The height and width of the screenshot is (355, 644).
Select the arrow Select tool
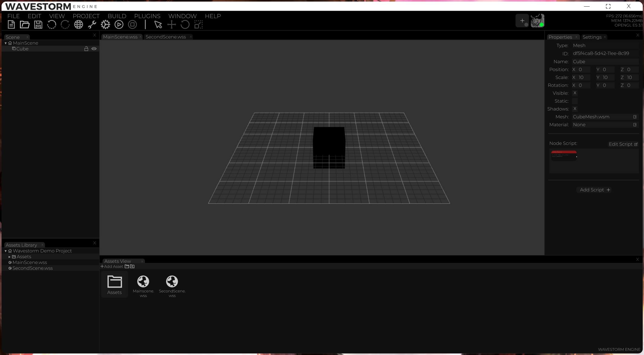click(158, 25)
